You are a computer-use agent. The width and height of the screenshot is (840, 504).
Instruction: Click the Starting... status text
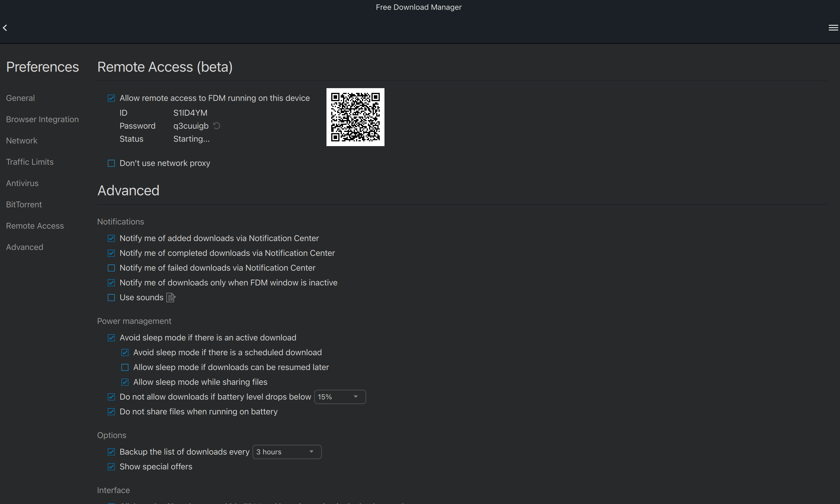coord(191,139)
